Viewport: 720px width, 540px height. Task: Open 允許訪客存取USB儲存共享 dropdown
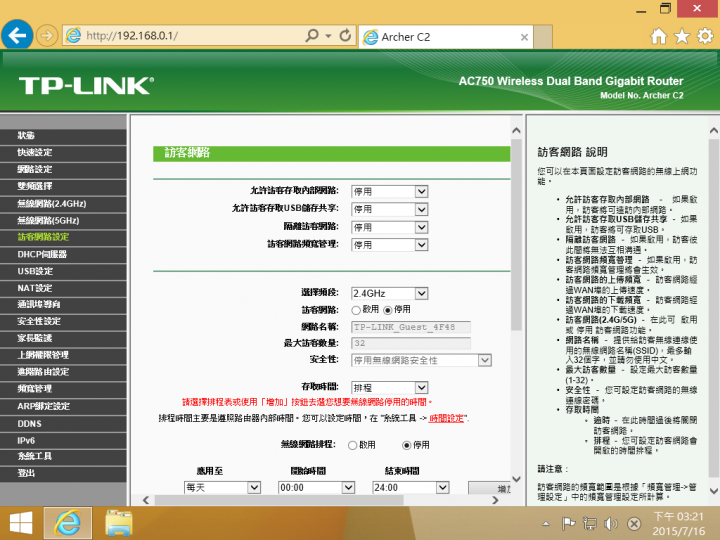[x=389, y=209]
